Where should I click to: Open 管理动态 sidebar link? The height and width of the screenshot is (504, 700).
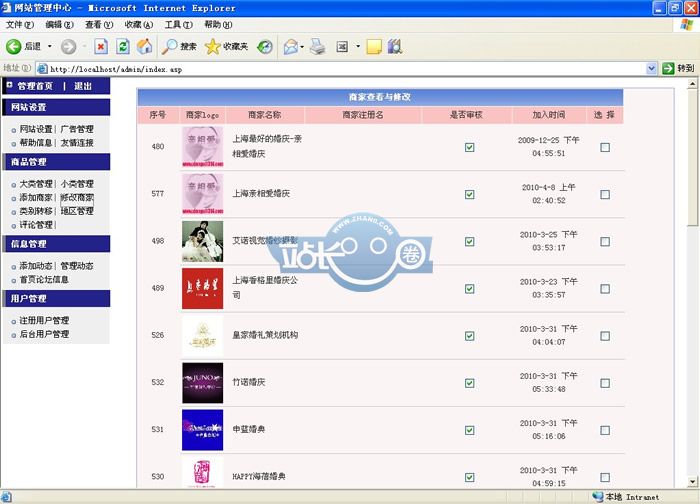coord(77,266)
